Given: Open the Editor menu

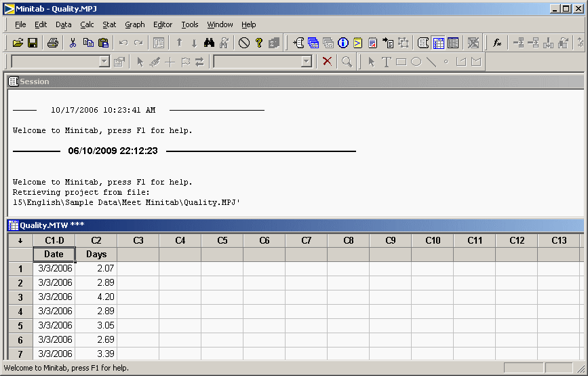Looking at the screenshot, I should pos(162,24).
